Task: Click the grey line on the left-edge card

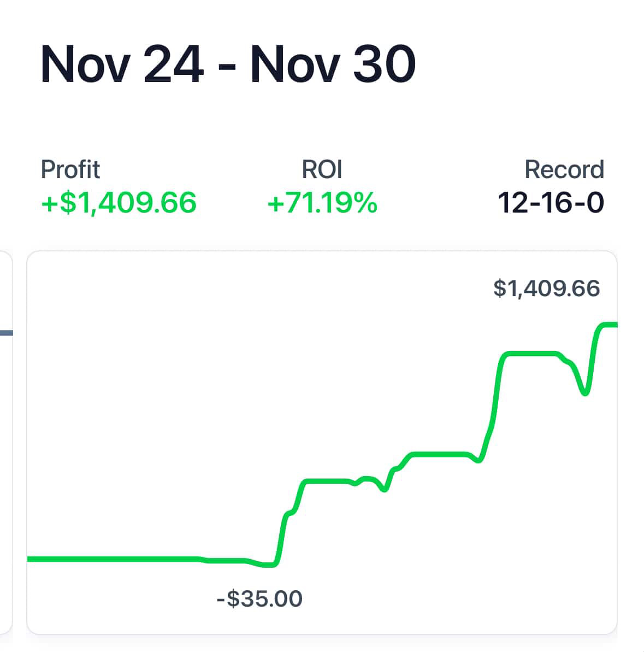Action: 5,332
